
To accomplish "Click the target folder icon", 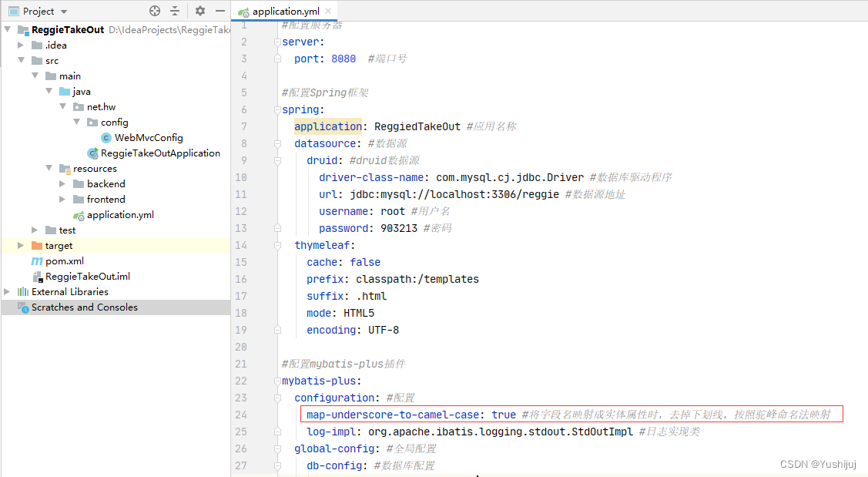I will point(37,245).
